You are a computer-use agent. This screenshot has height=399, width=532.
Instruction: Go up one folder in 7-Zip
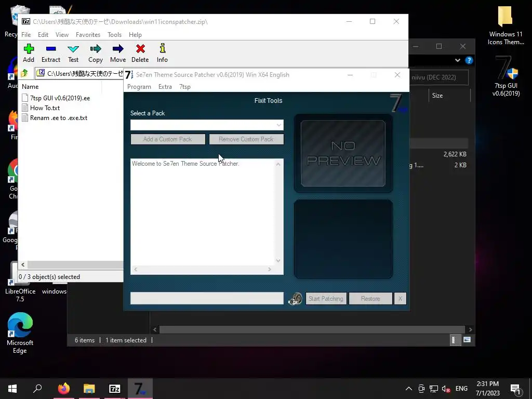(x=24, y=73)
